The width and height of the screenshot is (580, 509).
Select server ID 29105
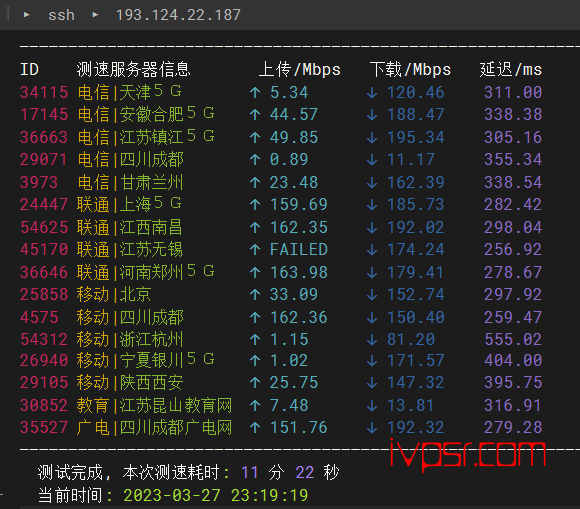(x=44, y=382)
